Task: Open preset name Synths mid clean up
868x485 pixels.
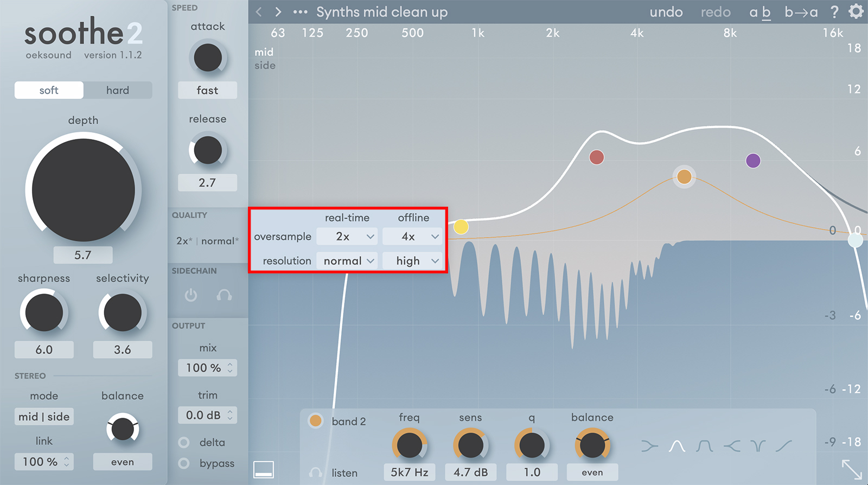Action: point(382,12)
